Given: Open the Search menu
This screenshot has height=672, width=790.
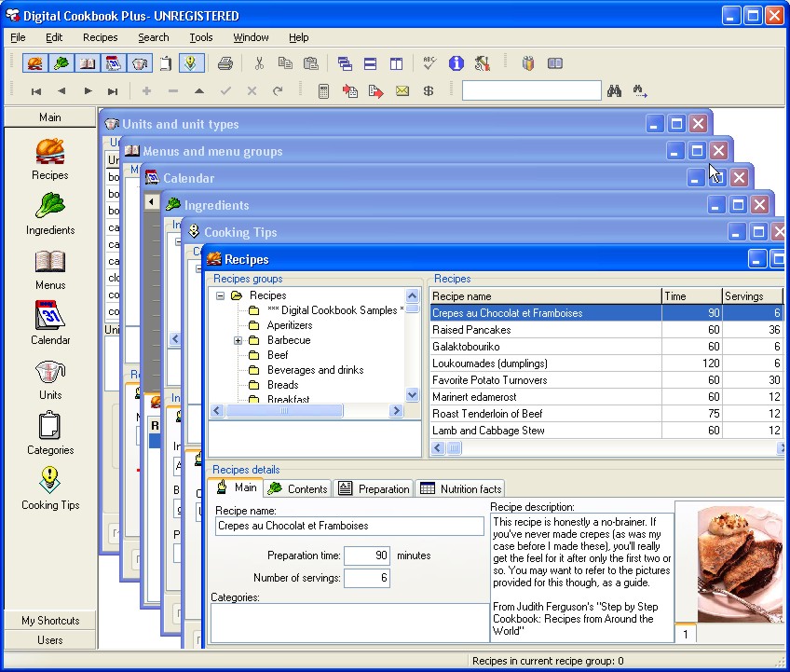Looking at the screenshot, I should (154, 37).
